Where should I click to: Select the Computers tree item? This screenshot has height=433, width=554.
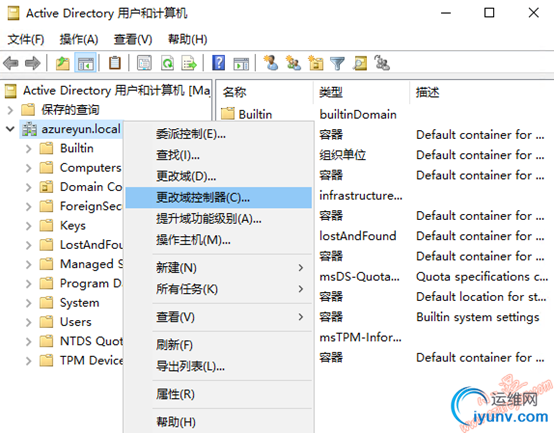pos(90,168)
